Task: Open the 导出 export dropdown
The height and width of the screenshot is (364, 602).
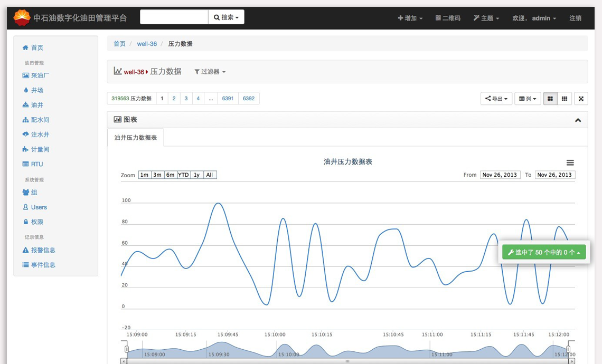Action: tap(496, 99)
